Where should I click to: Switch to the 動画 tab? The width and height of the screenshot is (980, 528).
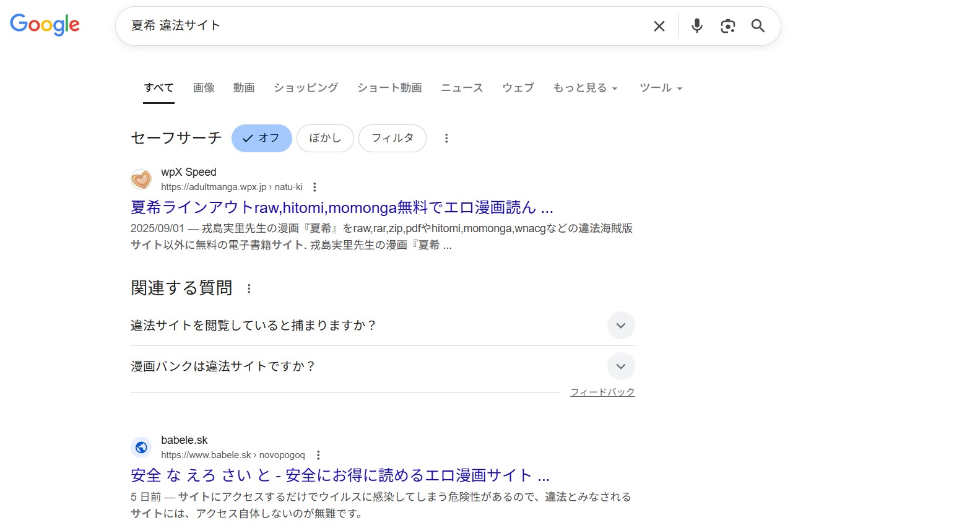(x=244, y=88)
